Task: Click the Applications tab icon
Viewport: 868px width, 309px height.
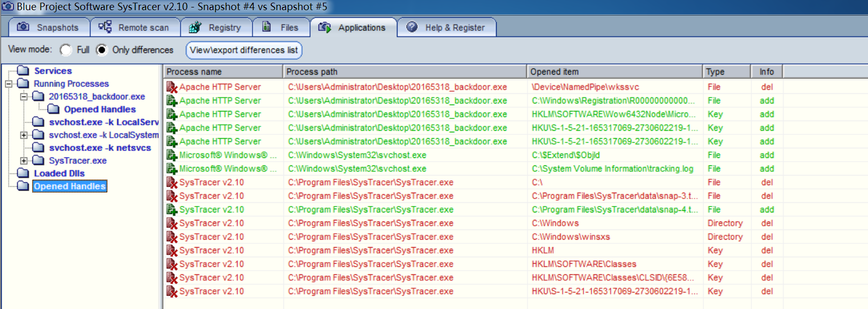Action: (325, 27)
